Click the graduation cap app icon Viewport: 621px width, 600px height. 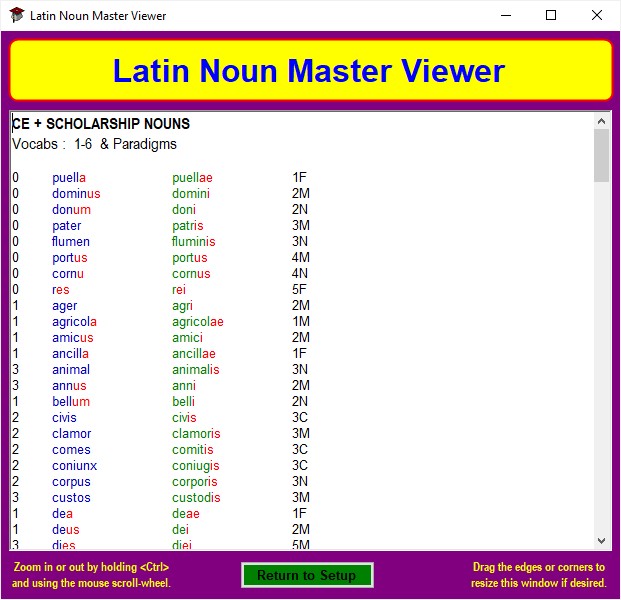coord(16,16)
